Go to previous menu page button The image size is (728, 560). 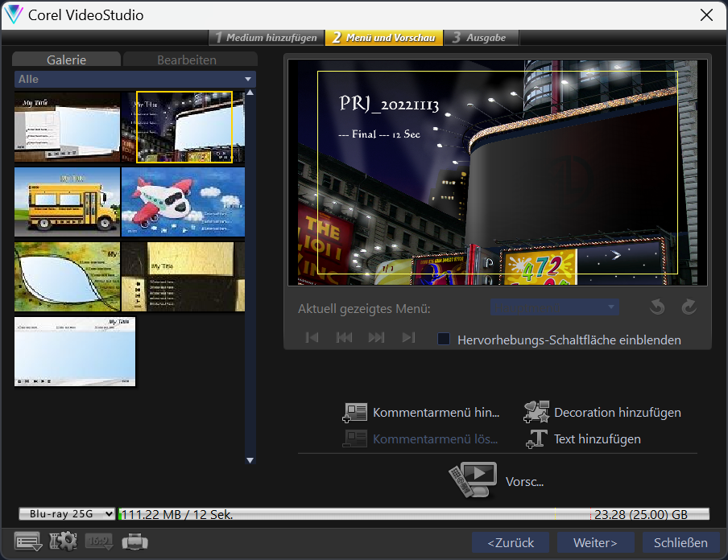pos(344,337)
